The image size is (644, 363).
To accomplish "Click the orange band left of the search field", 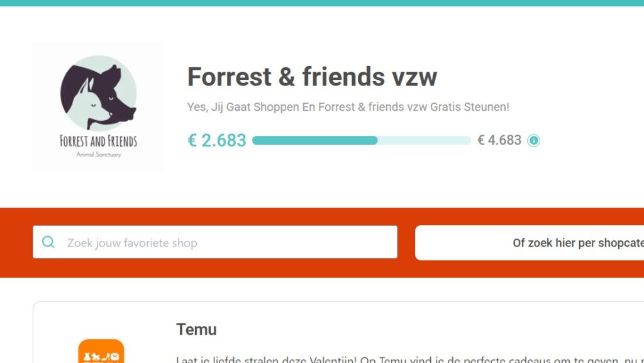I will pyautogui.click(x=16, y=242).
